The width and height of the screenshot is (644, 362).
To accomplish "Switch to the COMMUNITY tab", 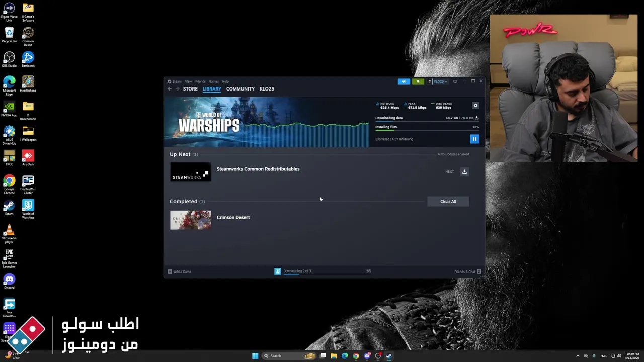I will point(240,89).
